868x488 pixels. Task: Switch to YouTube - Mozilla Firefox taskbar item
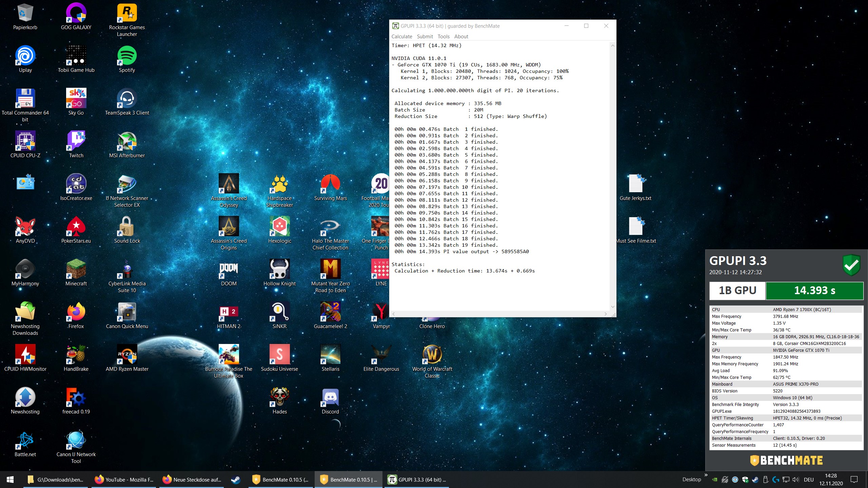click(x=124, y=480)
